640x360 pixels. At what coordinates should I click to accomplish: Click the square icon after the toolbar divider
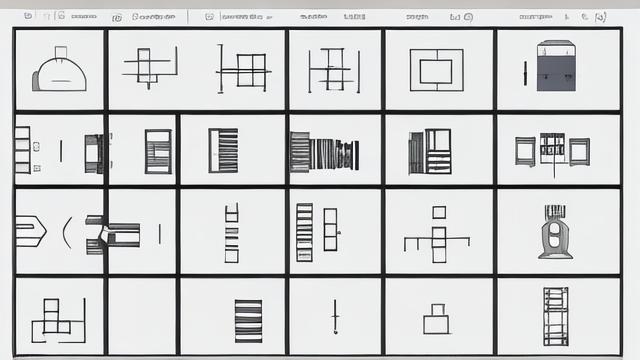coord(209,17)
